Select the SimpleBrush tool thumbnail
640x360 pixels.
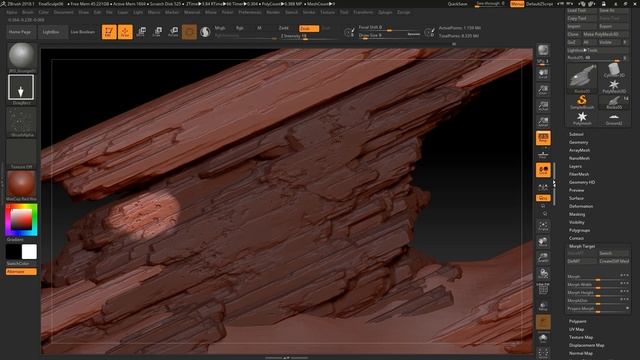[x=582, y=102]
